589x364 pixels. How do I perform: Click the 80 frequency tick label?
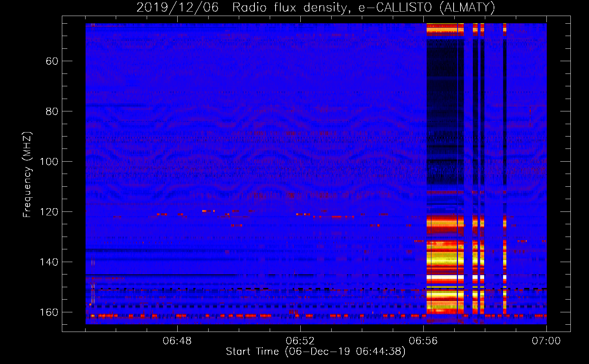coord(52,111)
